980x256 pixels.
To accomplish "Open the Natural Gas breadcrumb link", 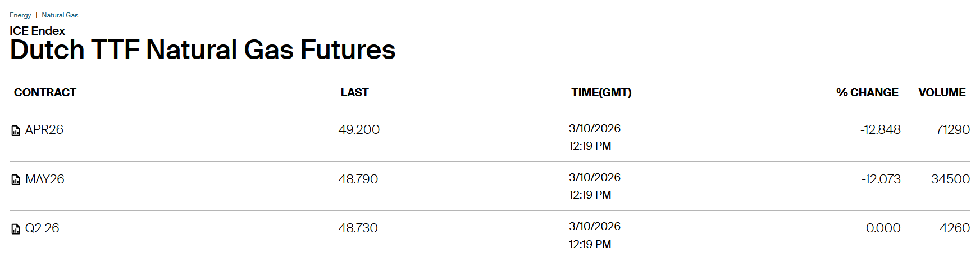I will coord(60,15).
